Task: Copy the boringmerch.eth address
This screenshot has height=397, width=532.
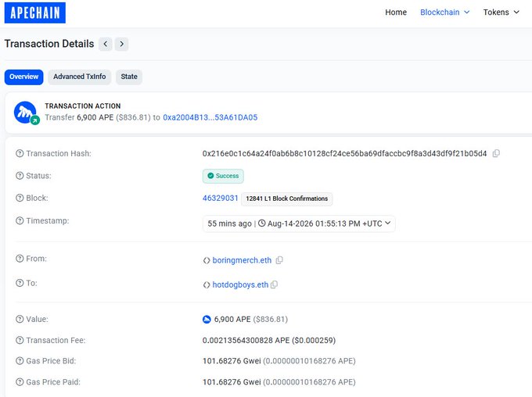Action: coord(279,260)
